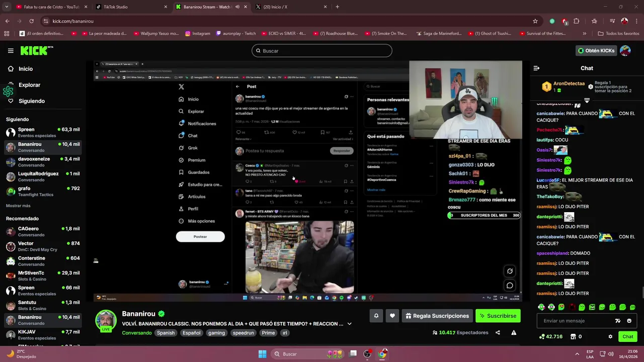
Task: Open the shop icon next to 0
Action: pyautogui.click(x=573, y=336)
